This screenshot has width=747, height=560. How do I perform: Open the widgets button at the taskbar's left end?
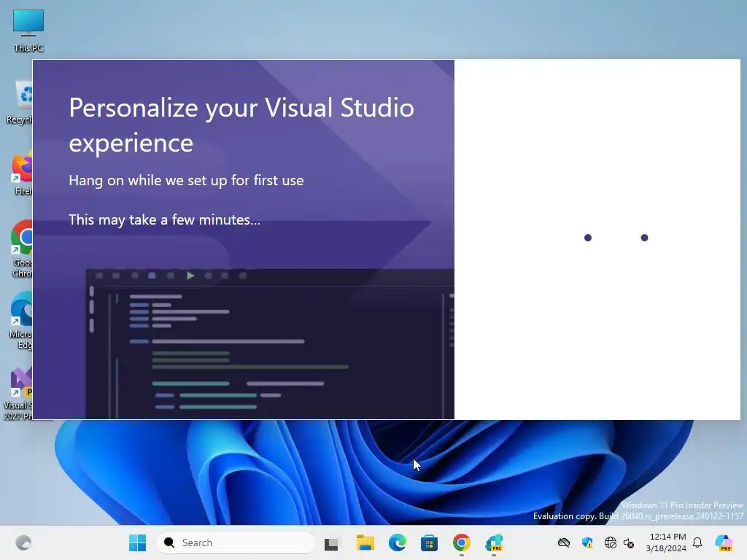point(23,542)
